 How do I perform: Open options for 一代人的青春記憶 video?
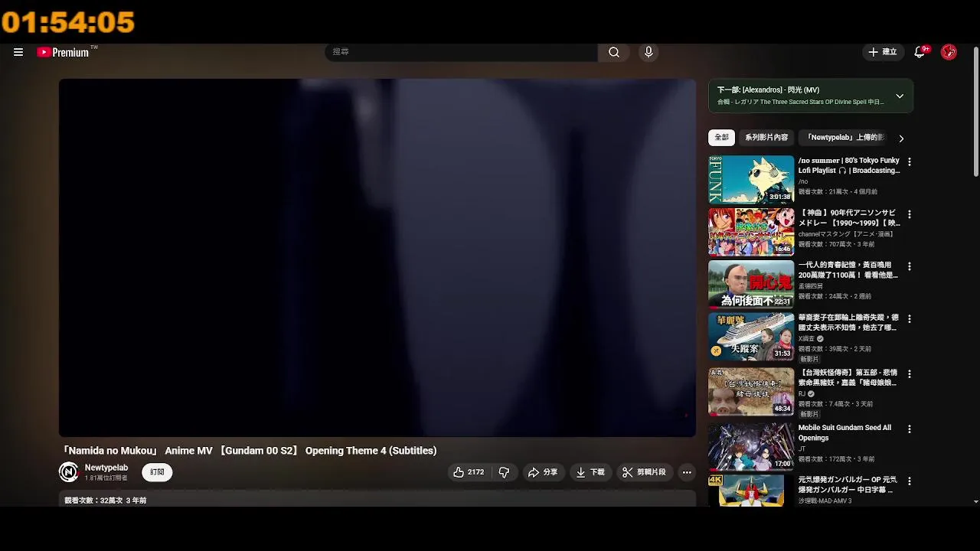pos(910,266)
